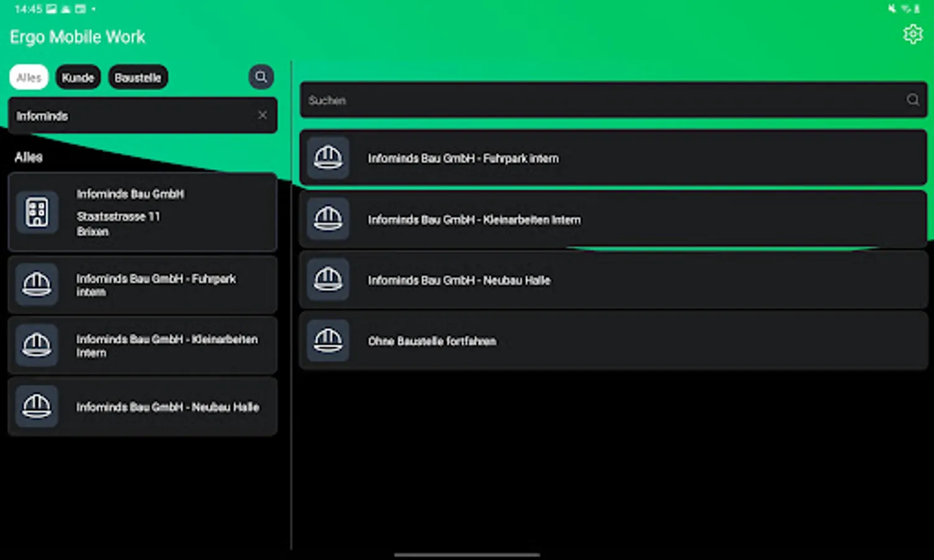
Task: Select 'Infominds Bau GmbH - Fuhrpark intern' in left list
Action: coord(142,284)
